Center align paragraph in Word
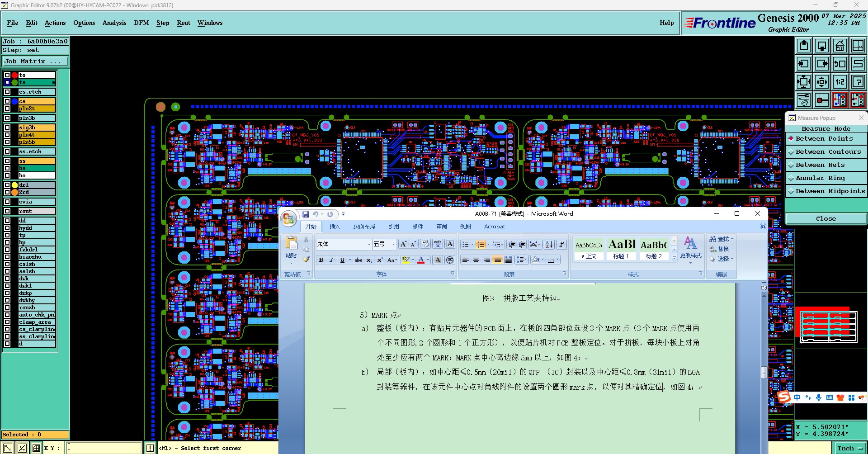The width and height of the screenshot is (868, 454). tap(476, 260)
